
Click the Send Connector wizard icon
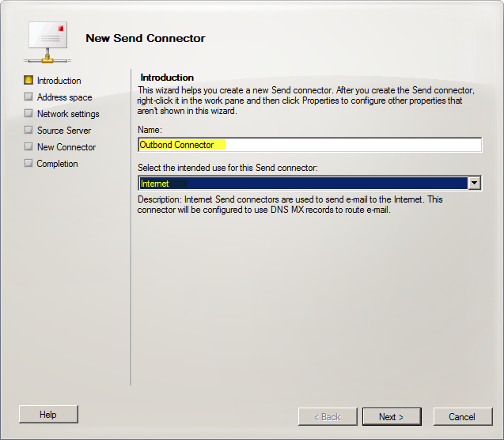pos(47,42)
